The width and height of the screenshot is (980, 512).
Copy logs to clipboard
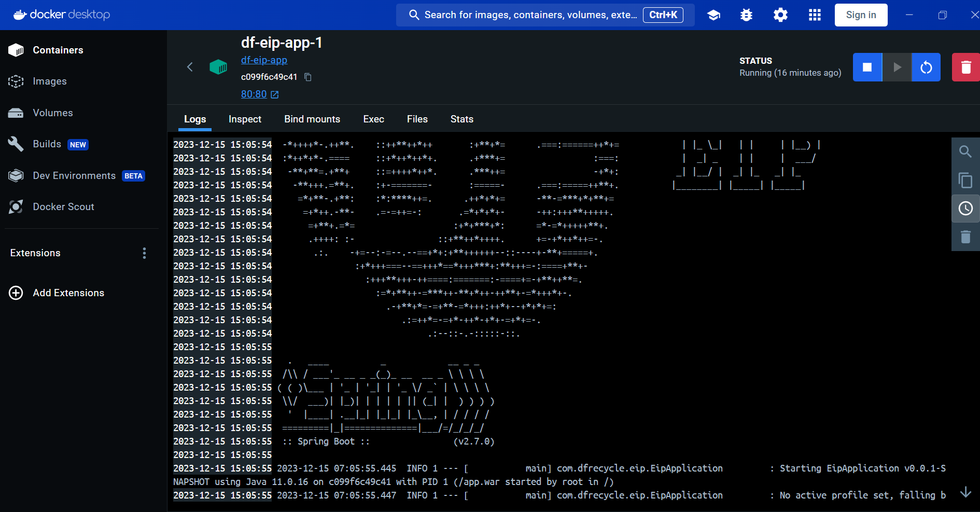(965, 180)
